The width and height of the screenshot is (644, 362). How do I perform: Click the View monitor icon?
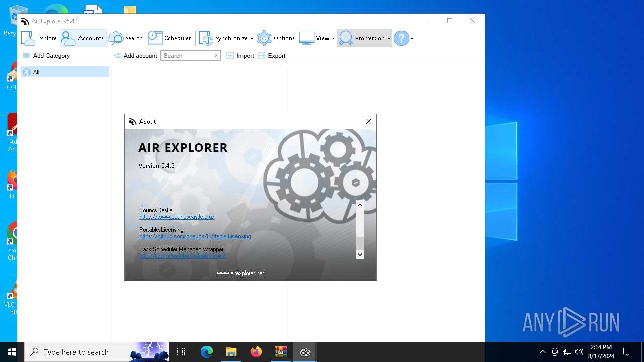(x=306, y=38)
